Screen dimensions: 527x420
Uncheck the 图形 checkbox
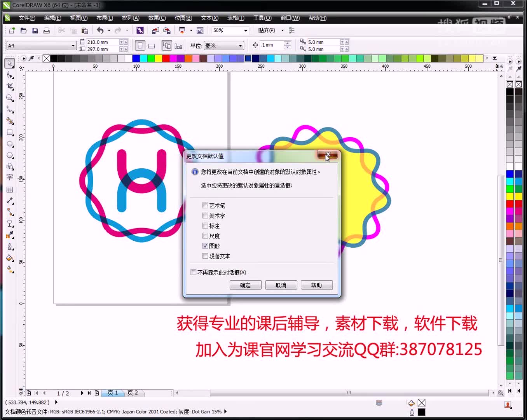205,246
